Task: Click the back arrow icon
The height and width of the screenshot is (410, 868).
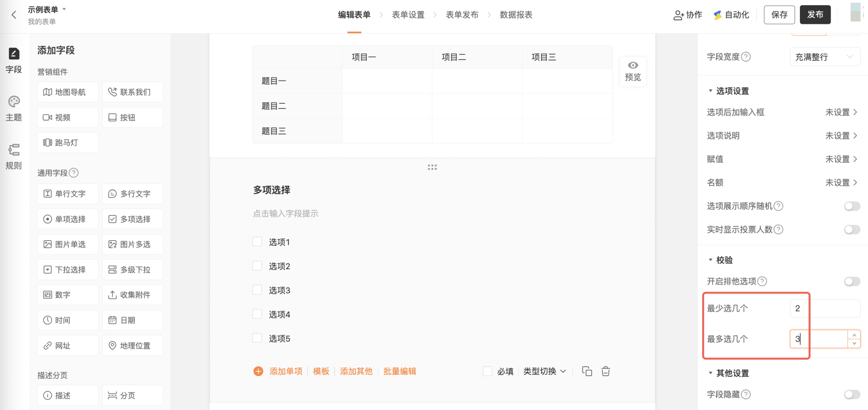Action: [x=14, y=15]
